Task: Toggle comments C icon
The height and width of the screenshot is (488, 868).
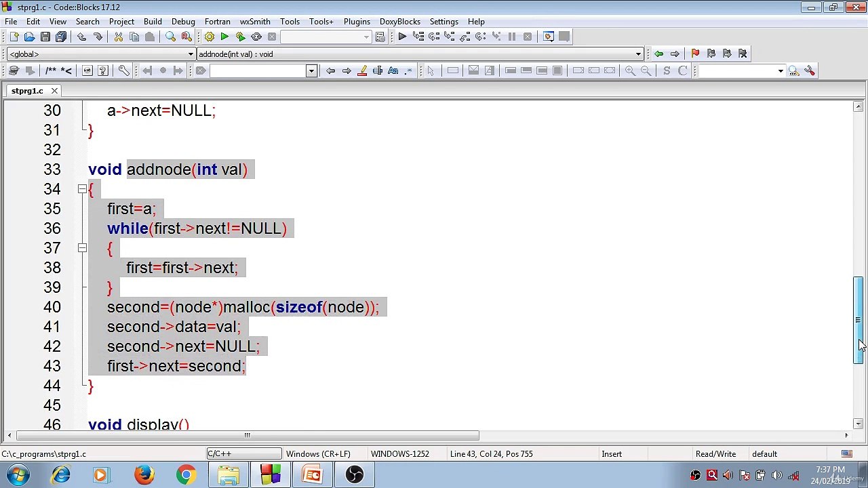Action: [x=682, y=70]
